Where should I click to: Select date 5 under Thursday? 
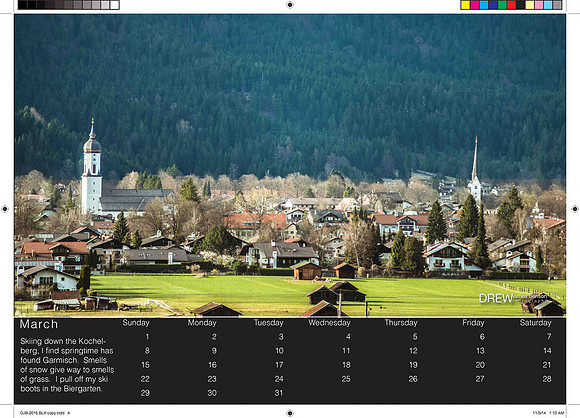click(x=415, y=337)
